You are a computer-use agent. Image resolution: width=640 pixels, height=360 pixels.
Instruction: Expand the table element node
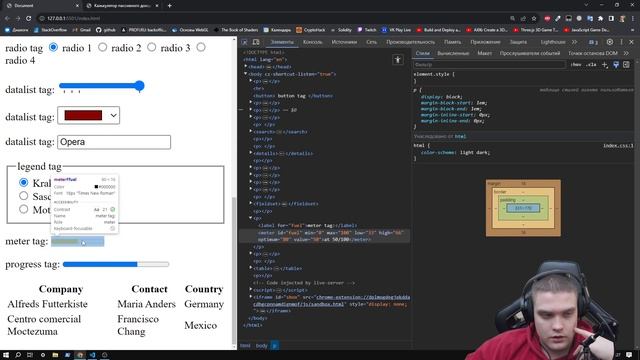[251, 268]
